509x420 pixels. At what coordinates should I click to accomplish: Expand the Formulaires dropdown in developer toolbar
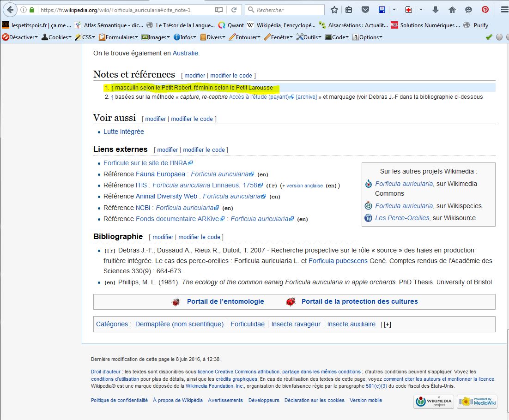(x=118, y=37)
